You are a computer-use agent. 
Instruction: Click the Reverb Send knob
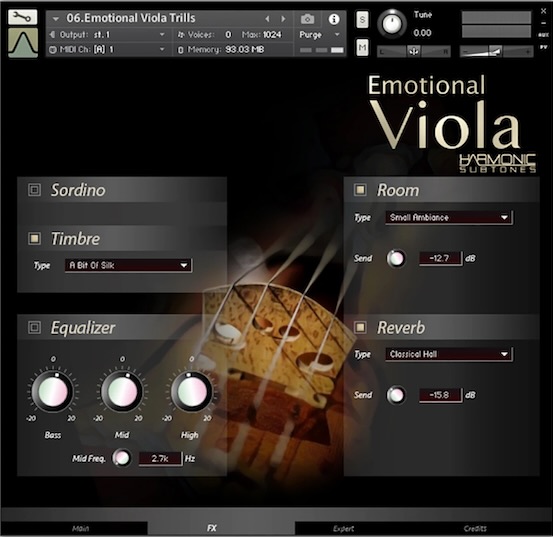click(x=396, y=395)
